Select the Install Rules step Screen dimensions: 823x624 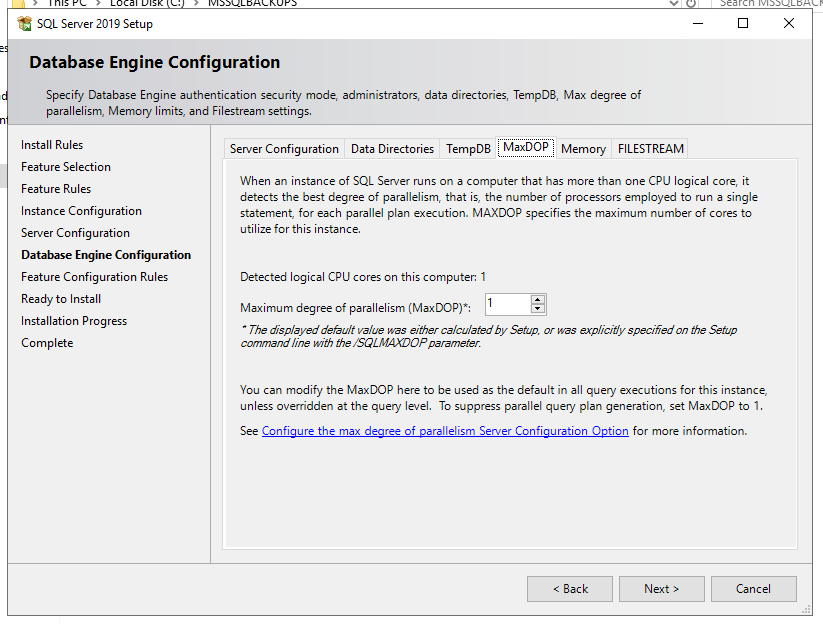(52, 145)
